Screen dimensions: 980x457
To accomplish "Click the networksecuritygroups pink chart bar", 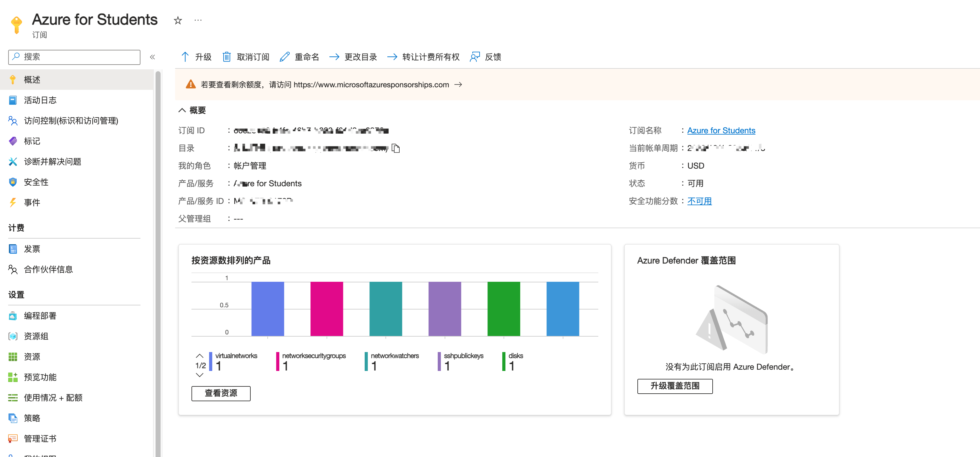I will 327,309.
